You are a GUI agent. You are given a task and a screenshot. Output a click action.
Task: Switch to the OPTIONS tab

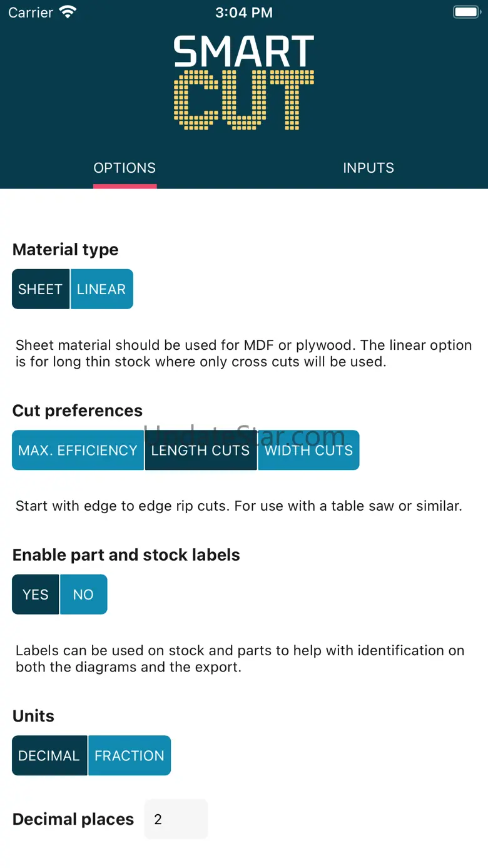pyautogui.click(x=125, y=168)
